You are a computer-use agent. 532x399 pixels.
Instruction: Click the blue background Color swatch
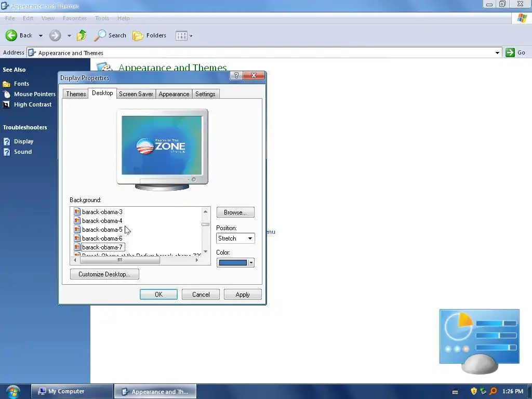[x=233, y=262]
